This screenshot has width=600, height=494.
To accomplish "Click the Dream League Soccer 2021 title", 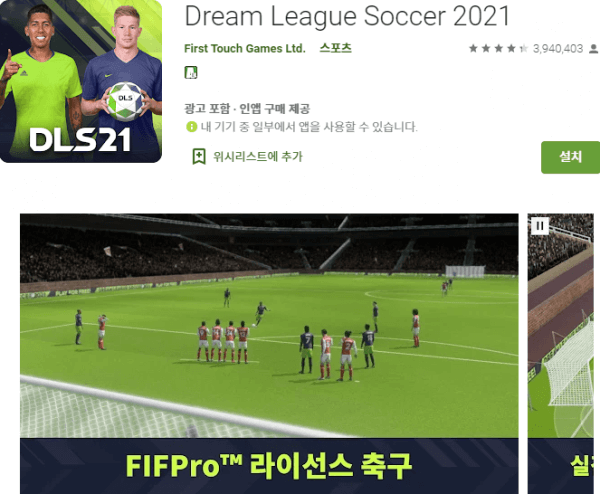I will coord(347,16).
